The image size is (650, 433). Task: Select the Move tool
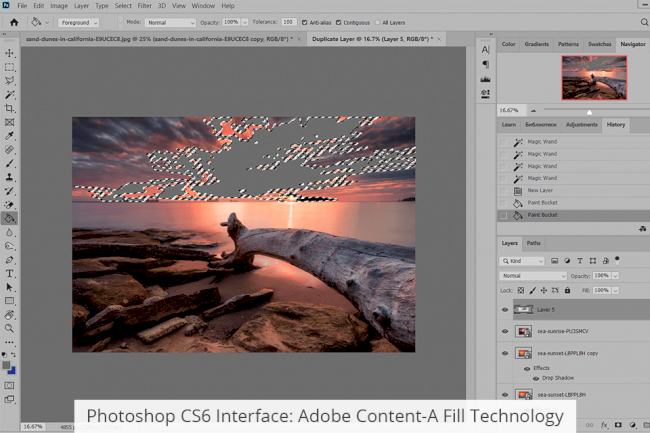point(9,53)
